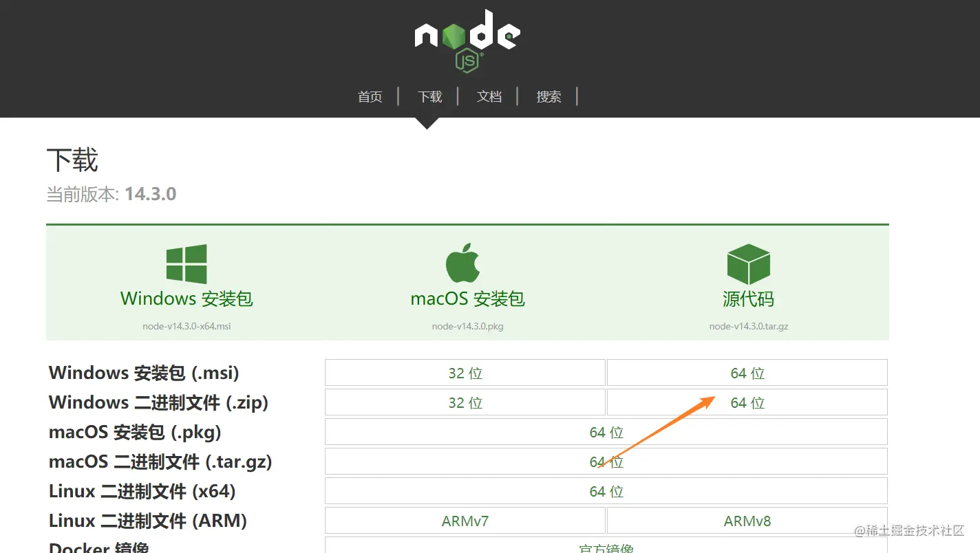The height and width of the screenshot is (553, 980).
Task: Click the macOS 二进制文件 (.tar.gz) row label
Action: coord(160,462)
